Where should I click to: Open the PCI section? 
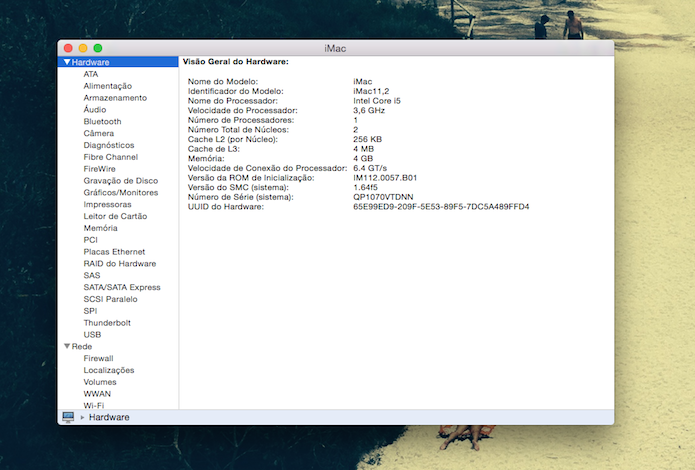(x=90, y=240)
